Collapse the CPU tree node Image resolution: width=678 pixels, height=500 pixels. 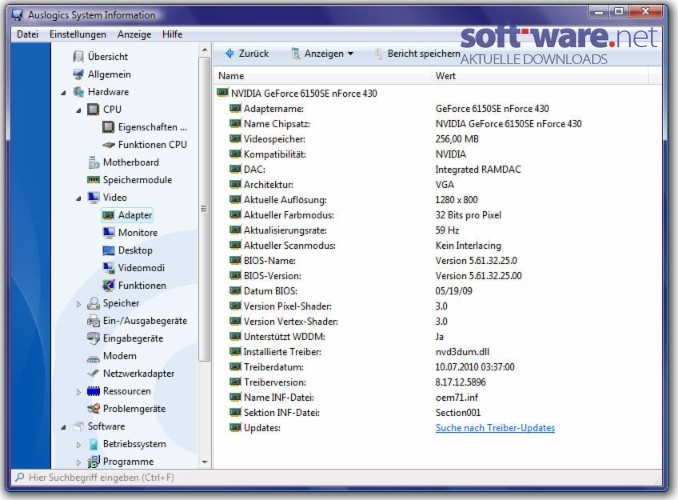[79, 110]
